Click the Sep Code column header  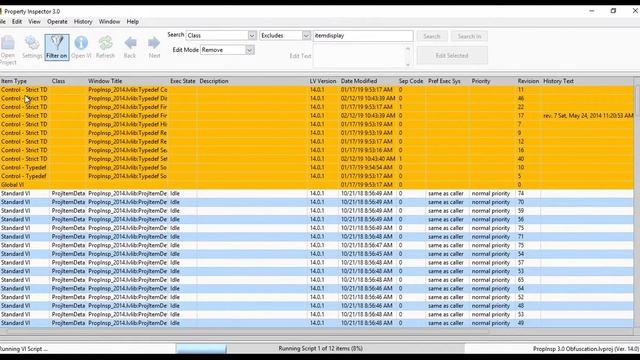point(411,81)
